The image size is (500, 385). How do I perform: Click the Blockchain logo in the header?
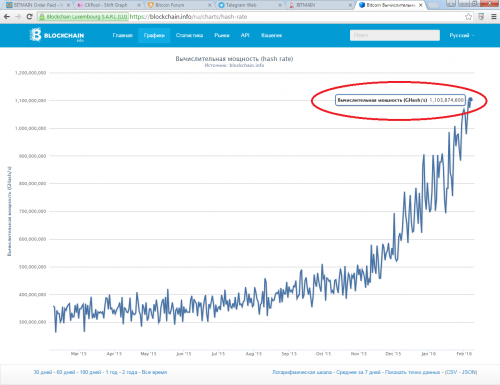57,35
